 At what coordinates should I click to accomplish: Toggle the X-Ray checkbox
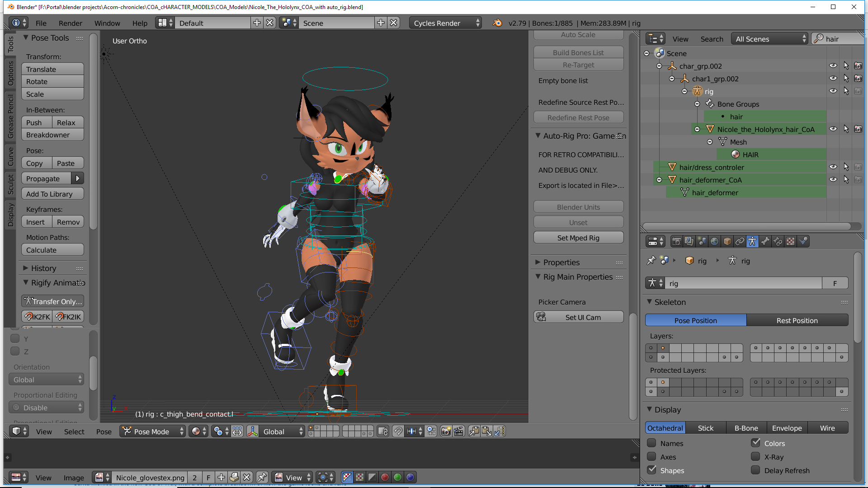(755, 457)
